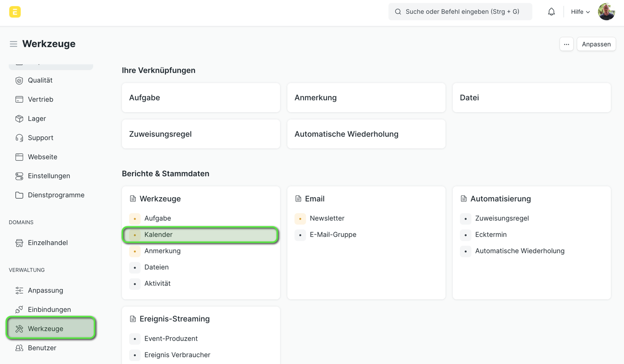The width and height of the screenshot is (624, 364).
Task: Click the Dienstprogramme folder icon
Action: pyautogui.click(x=19, y=196)
